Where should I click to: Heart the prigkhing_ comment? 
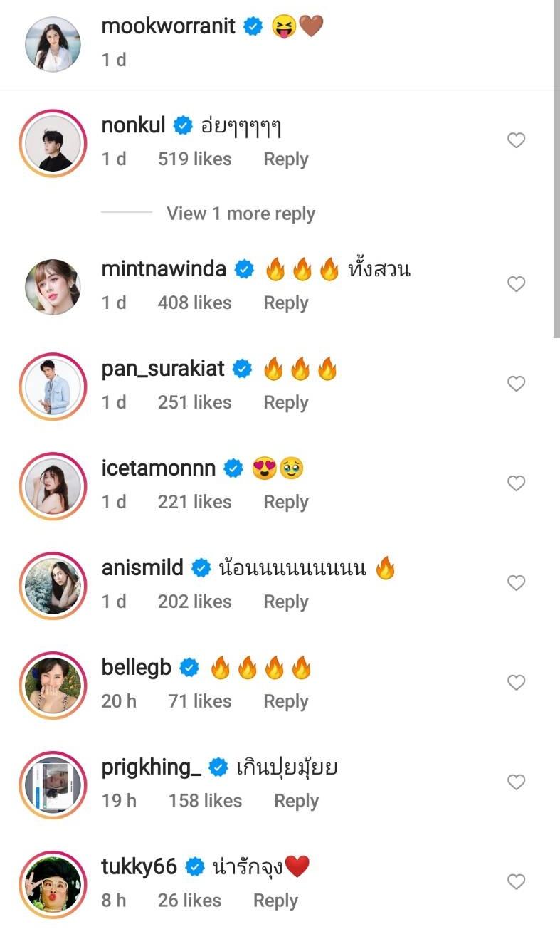[516, 782]
